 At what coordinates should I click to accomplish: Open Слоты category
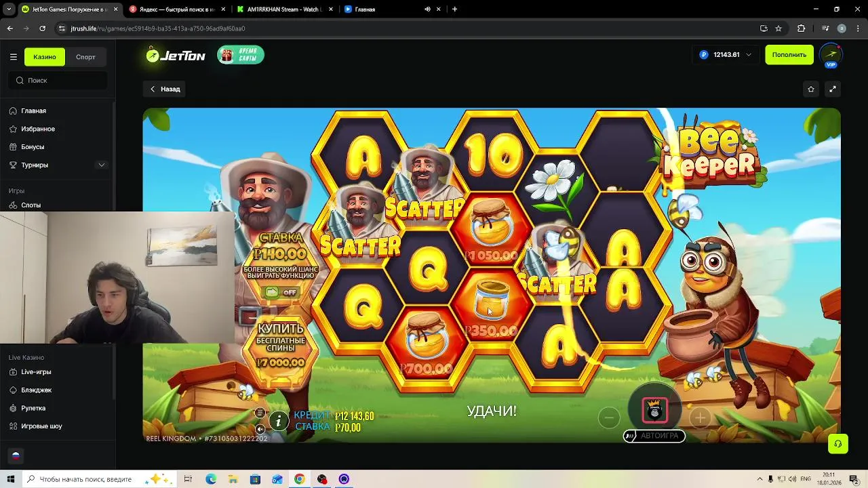31,205
